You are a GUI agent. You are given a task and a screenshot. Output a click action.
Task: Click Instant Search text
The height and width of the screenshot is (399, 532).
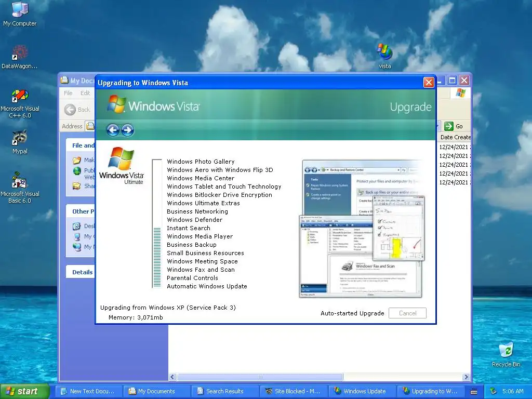tap(189, 228)
